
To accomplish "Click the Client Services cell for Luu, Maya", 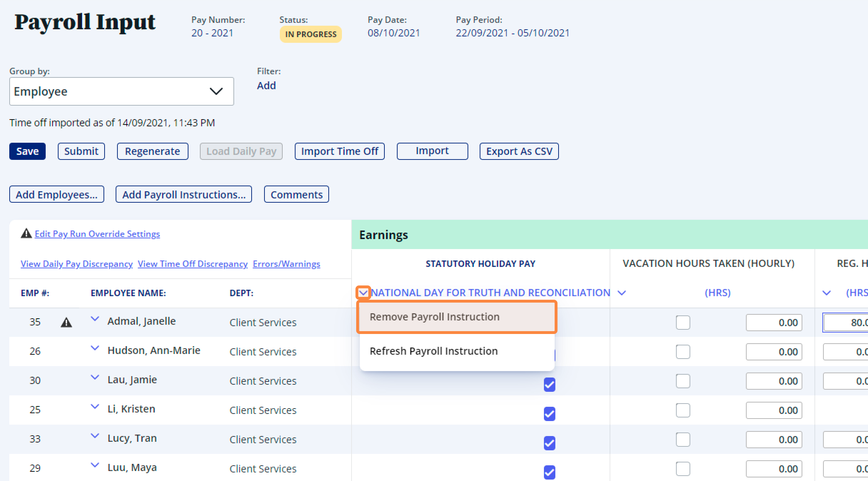I will tap(263, 469).
